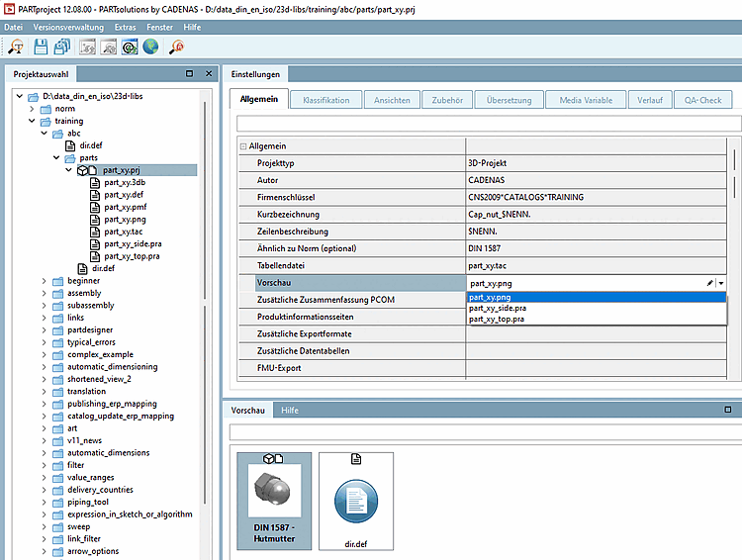Switch to the Klassifikation tab
The image size is (742, 560).
pos(325,100)
